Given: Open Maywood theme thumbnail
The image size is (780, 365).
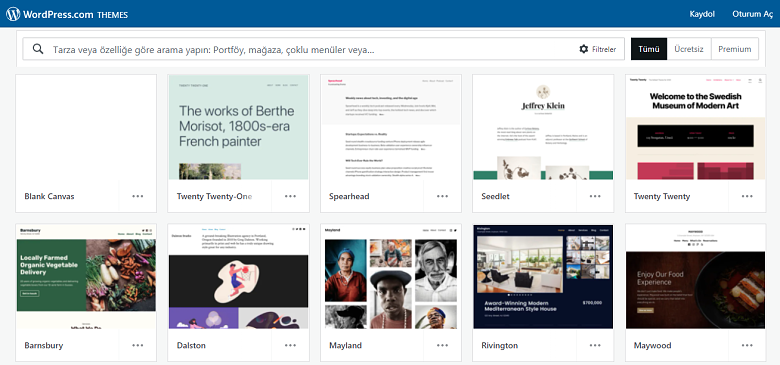Looking at the screenshot, I should point(695,276).
